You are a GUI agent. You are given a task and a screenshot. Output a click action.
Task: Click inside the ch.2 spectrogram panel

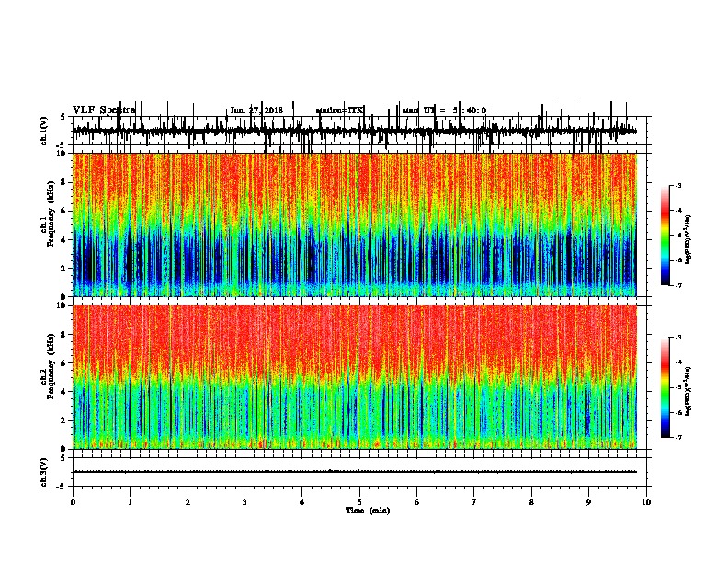355,377
